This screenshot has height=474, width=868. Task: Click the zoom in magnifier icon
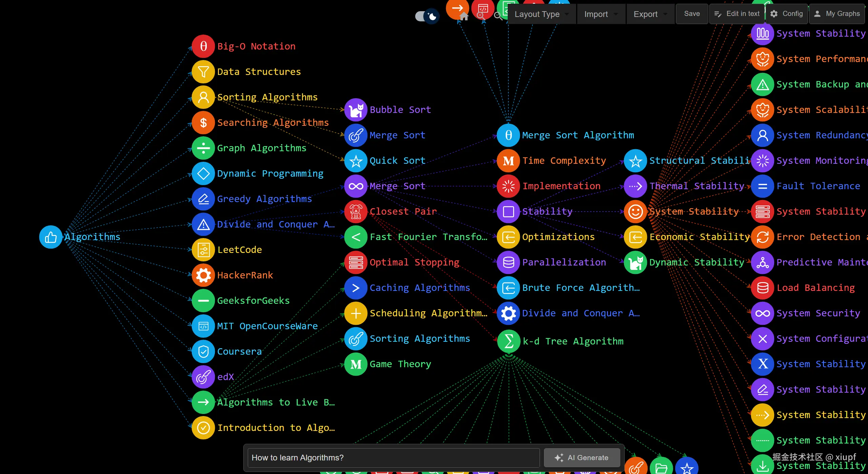(x=481, y=16)
